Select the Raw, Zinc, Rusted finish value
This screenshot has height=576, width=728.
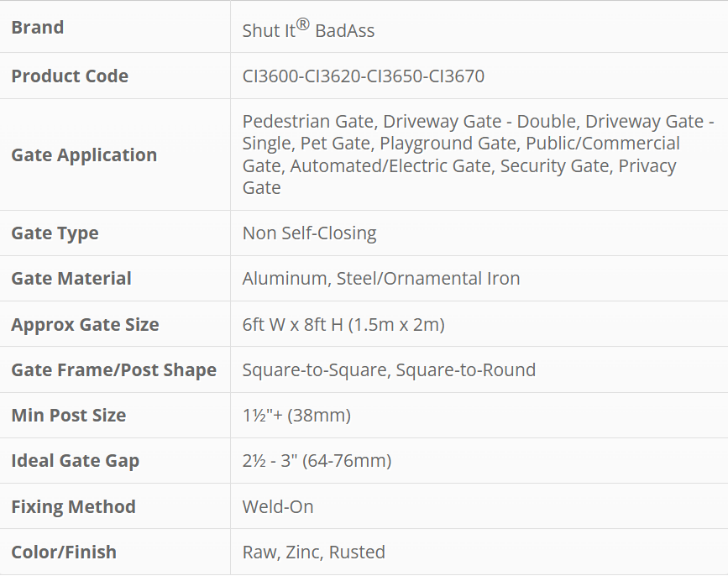(313, 552)
